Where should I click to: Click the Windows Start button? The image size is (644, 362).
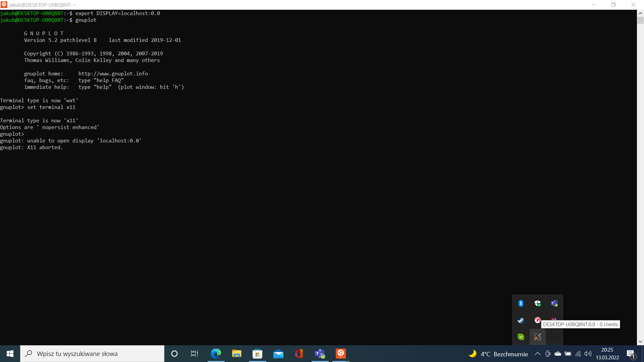[10, 354]
